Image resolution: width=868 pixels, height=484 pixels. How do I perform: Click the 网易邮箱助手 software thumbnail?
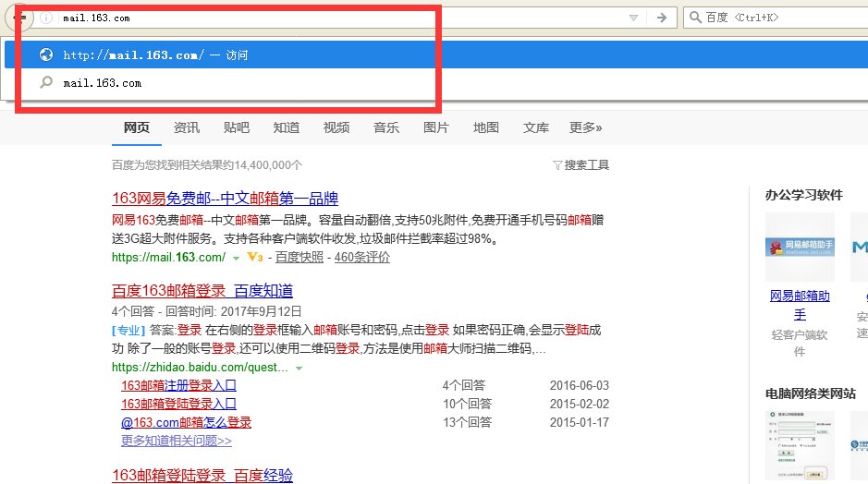click(800, 247)
